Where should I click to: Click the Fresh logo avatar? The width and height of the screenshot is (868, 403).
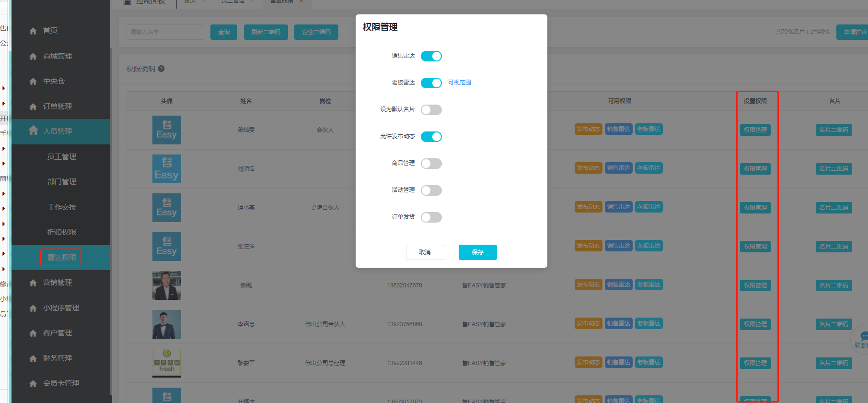(167, 363)
